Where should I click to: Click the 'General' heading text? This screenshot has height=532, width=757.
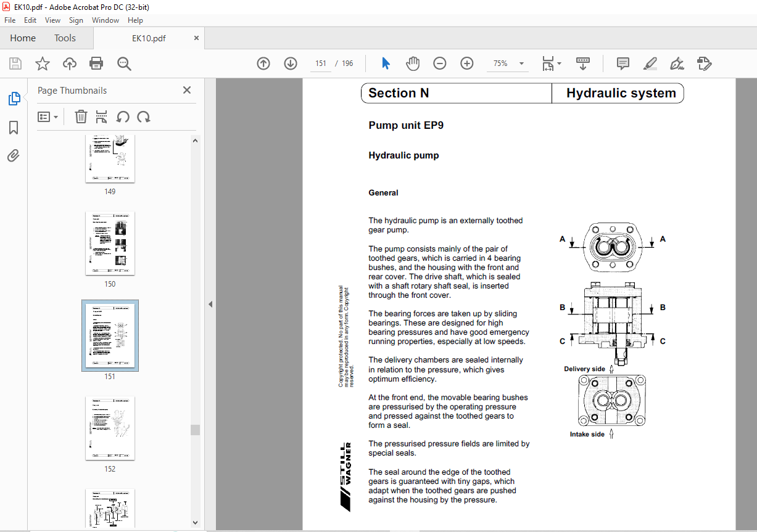(383, 193)
